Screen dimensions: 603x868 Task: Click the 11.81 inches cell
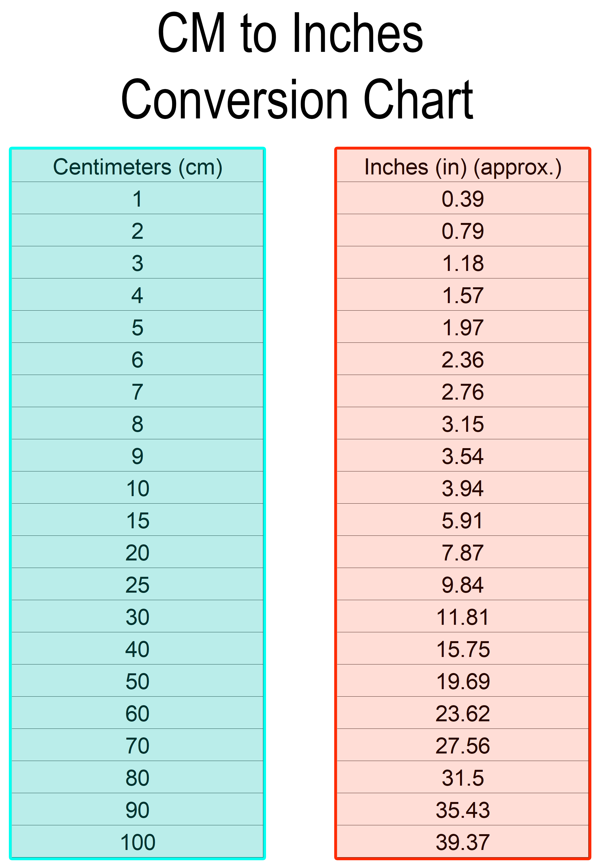click(x=463, y=617)
